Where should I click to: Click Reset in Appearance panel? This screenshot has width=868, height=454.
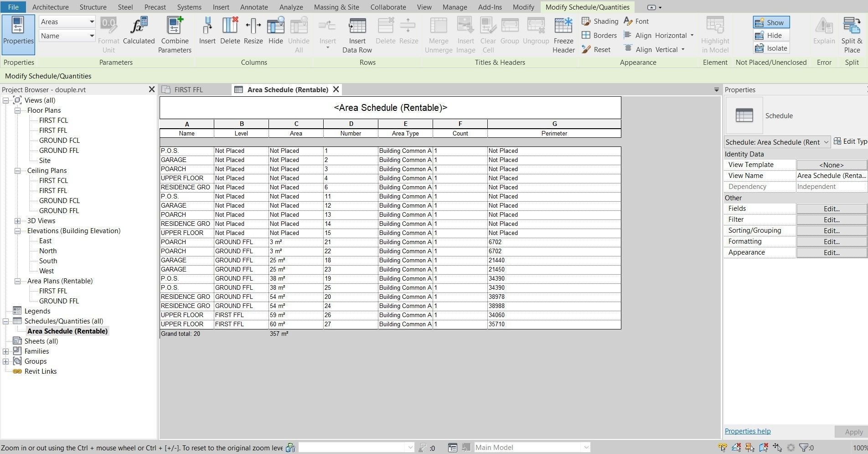tap(596, 50)
